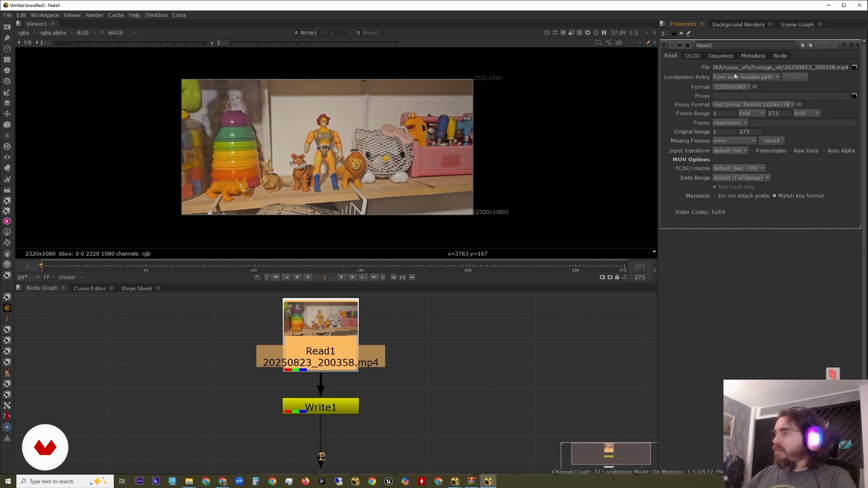Pause viewer updates with the pause icon
This screenshot has height=488, width=868.
click(604, 33)
